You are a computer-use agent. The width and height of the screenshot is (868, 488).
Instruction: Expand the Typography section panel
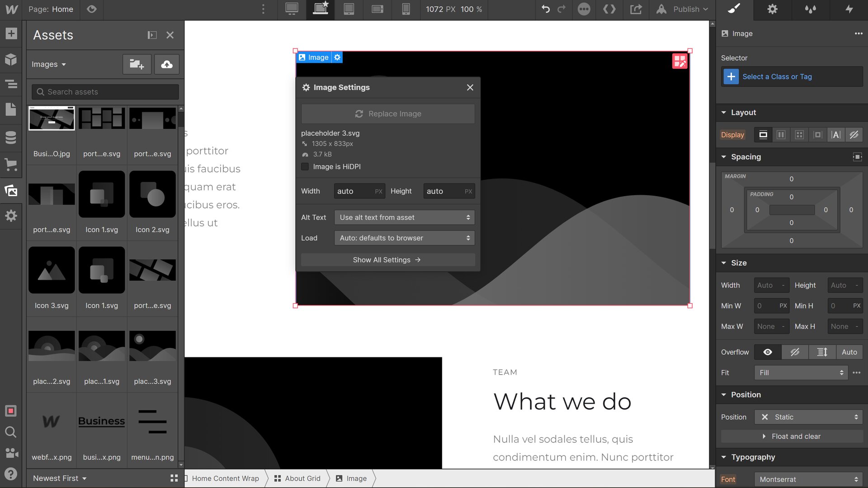(725, 457)
